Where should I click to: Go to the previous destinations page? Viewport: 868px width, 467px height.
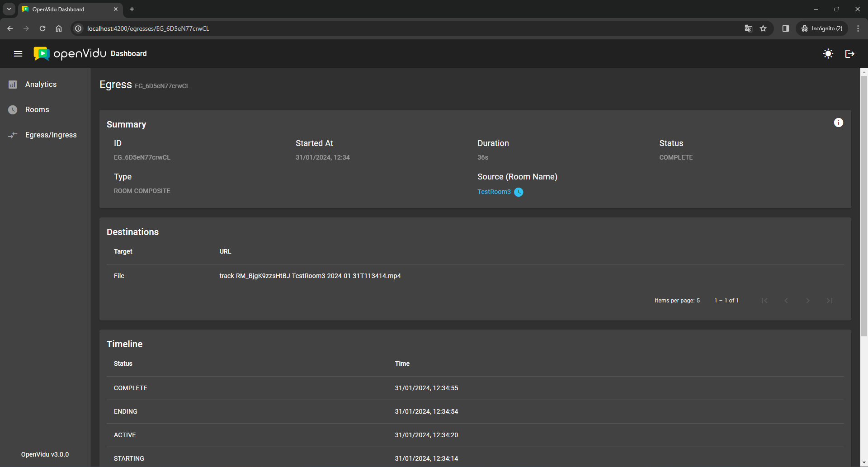(786, 301)
